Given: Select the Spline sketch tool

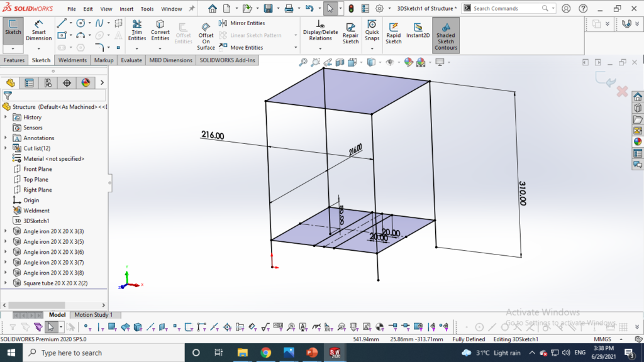Looking at the screenshot, I should [99, 23].
